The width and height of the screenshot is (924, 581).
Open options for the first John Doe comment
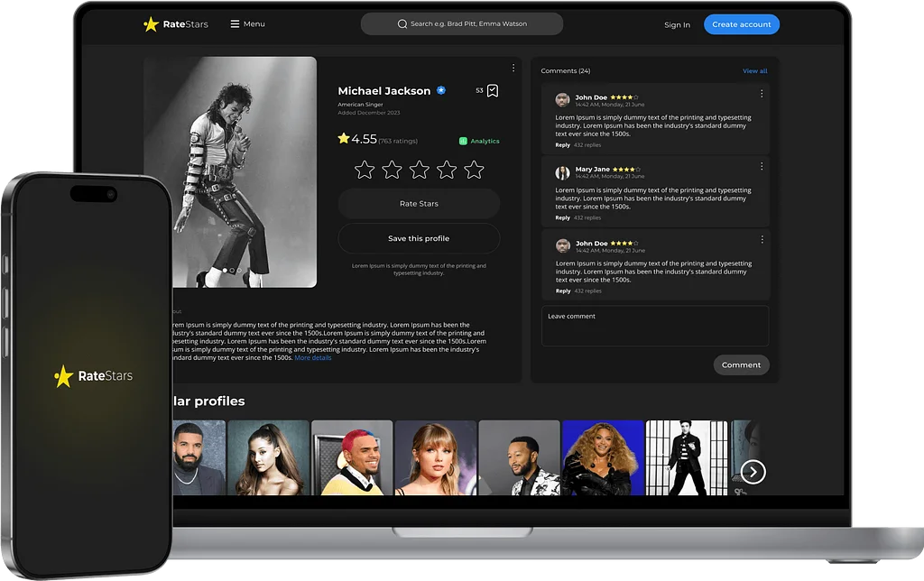pos(762,94)
